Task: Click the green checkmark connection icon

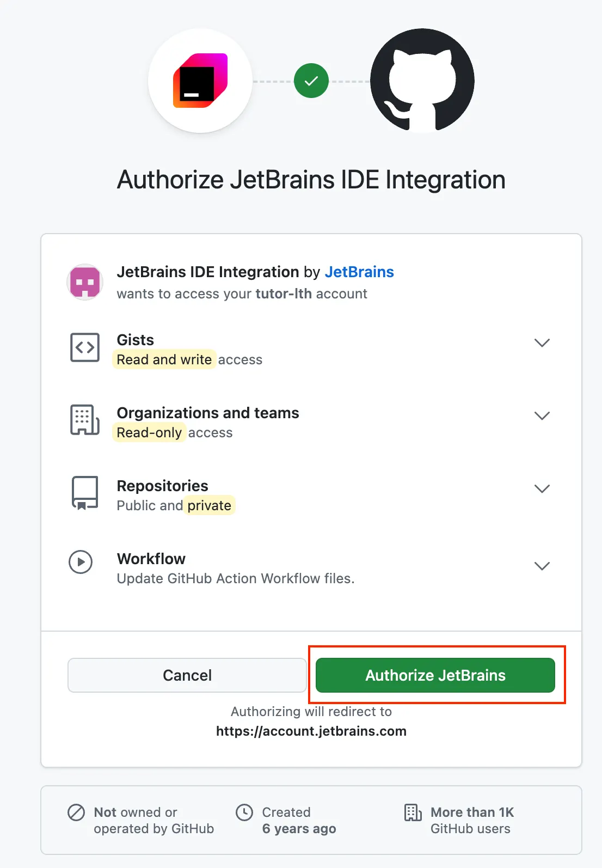Action: 311,81
